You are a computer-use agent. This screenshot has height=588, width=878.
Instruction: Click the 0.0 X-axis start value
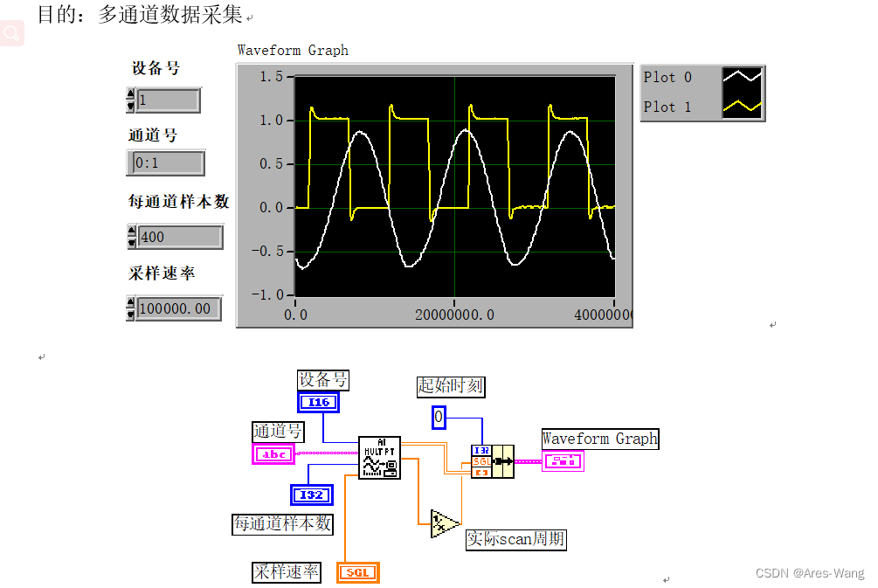pyautogui.click(x=295, y=315)
